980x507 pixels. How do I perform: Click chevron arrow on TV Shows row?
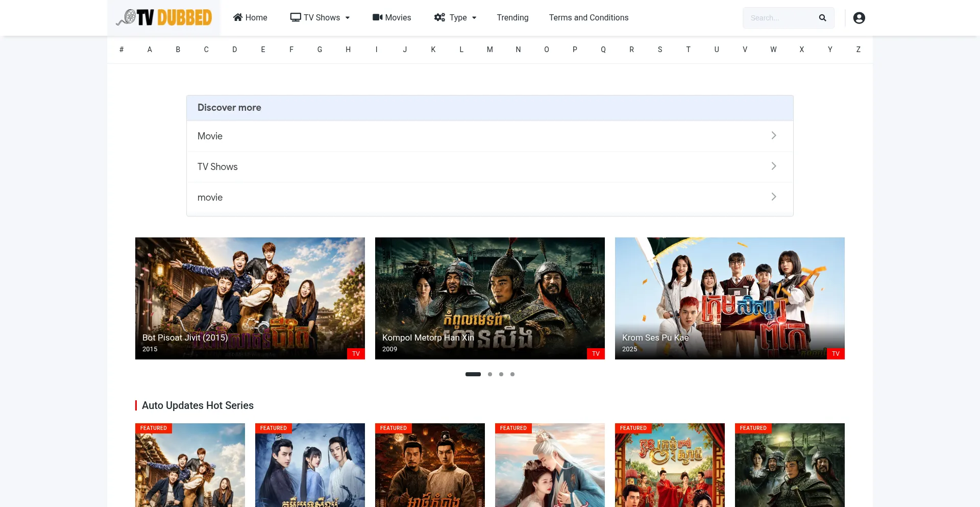(774, 166)
